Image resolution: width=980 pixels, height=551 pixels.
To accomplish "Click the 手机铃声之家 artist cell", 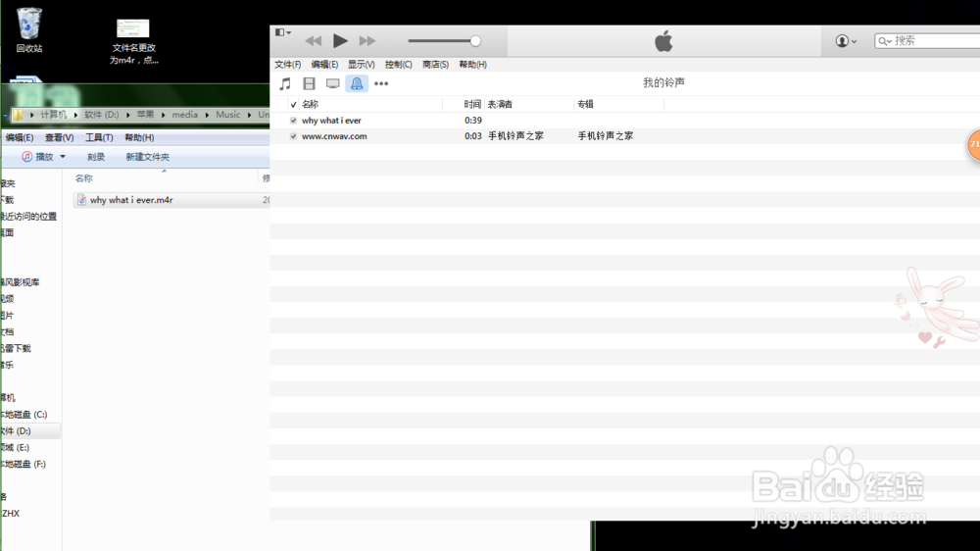I will coord(515,135).
